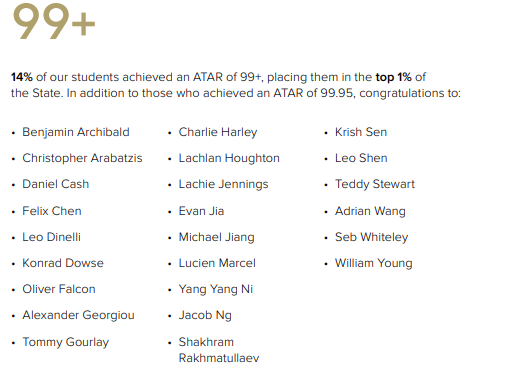The image size is (507, 369).
Task: Select Yang Yang Ni name
Action: tap(216, 289)
